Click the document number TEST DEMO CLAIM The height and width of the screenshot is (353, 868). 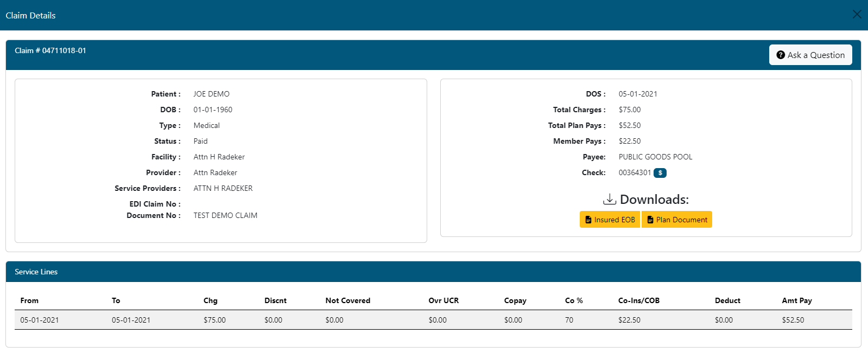pos(226,215)
